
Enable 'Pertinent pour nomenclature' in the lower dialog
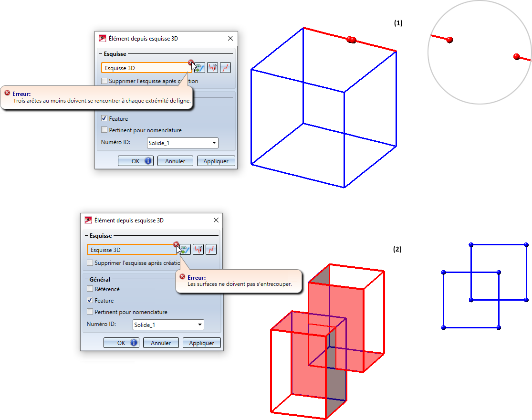pyautogui.click(x=90, y=312)
